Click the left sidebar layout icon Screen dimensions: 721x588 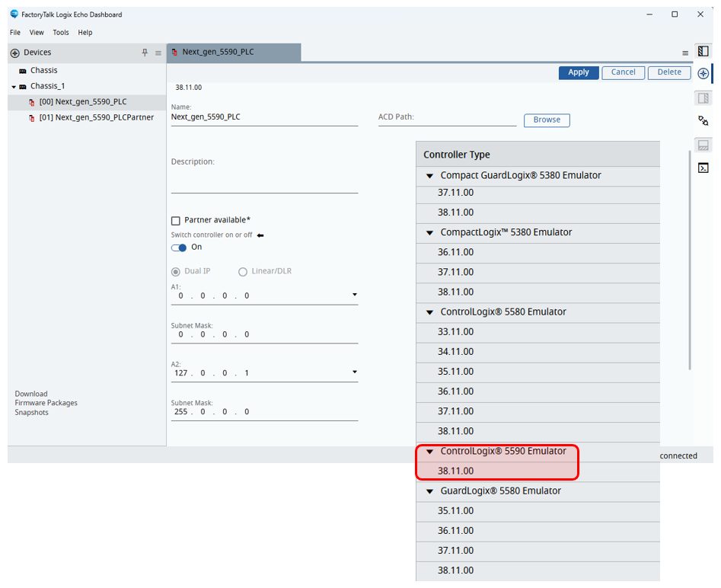[x=703, y=52]
